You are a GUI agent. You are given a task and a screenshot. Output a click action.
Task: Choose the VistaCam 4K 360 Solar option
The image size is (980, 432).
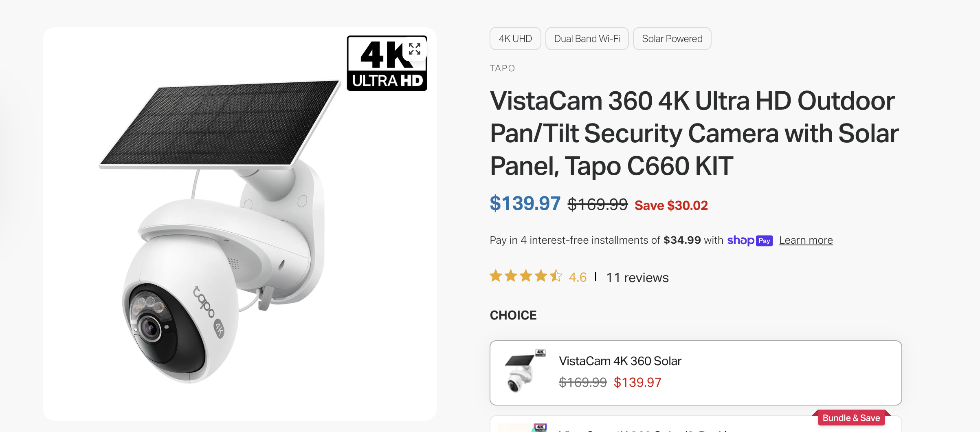point(695,372)
